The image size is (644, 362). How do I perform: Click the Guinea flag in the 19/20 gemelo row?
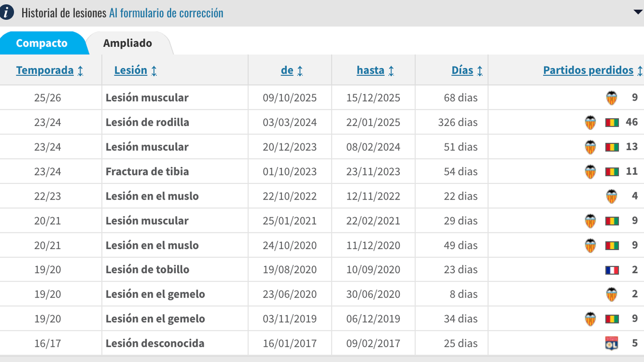click(612, 318)
